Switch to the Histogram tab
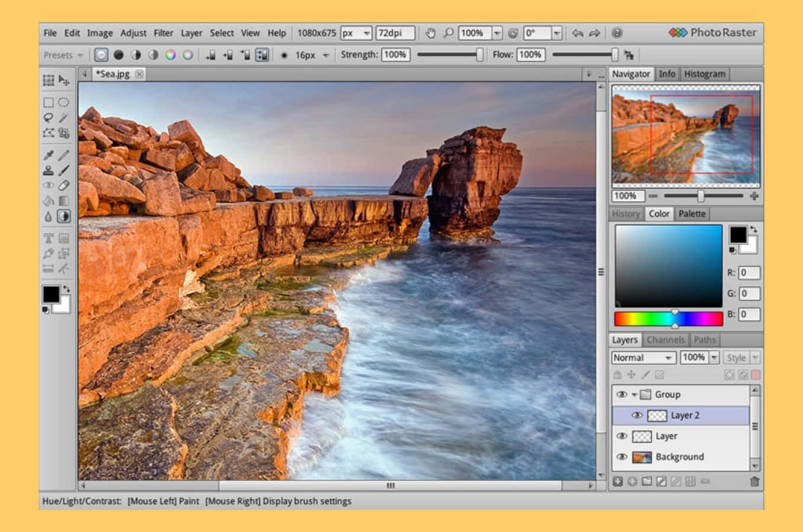The image size is (803, 532). tap(704, 74)
